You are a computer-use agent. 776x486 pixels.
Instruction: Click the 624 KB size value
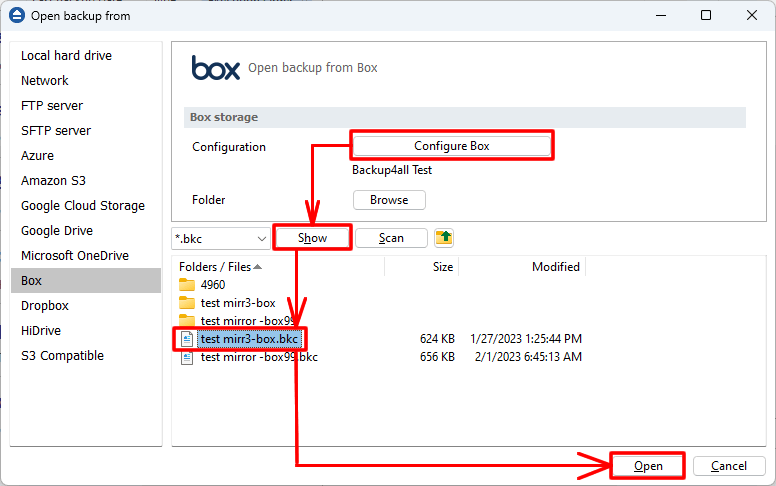coord(437,339)
